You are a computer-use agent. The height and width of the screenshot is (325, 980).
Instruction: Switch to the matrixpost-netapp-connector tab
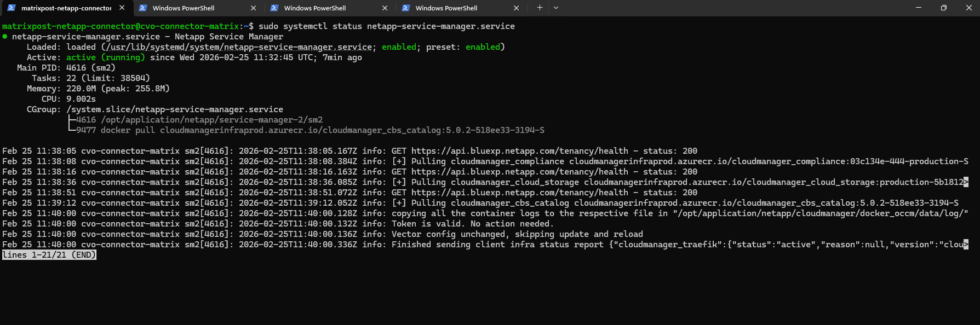(66, 8)
